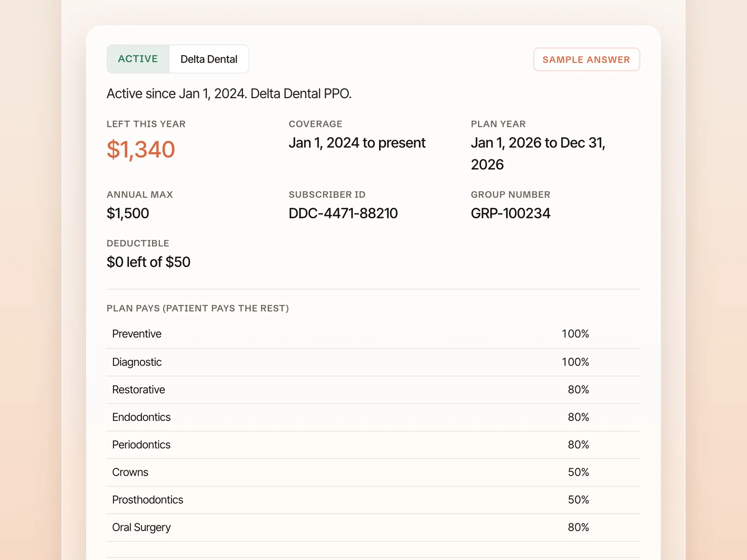
Task: Select plan year Jan 1, 2026 to Dec 31, 2026
Action: [538, 154]
